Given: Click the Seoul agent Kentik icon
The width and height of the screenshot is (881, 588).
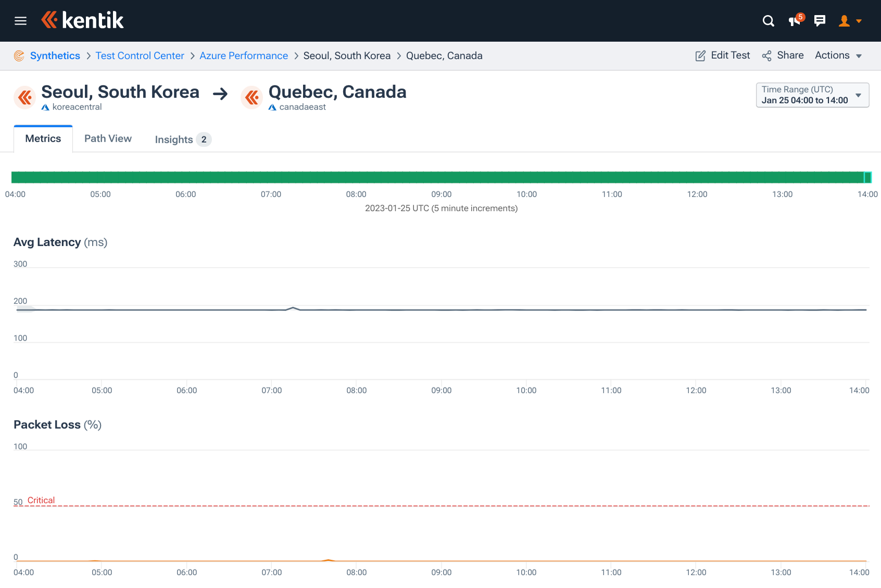Looking at the screenshot, I should tap(24, 97).
